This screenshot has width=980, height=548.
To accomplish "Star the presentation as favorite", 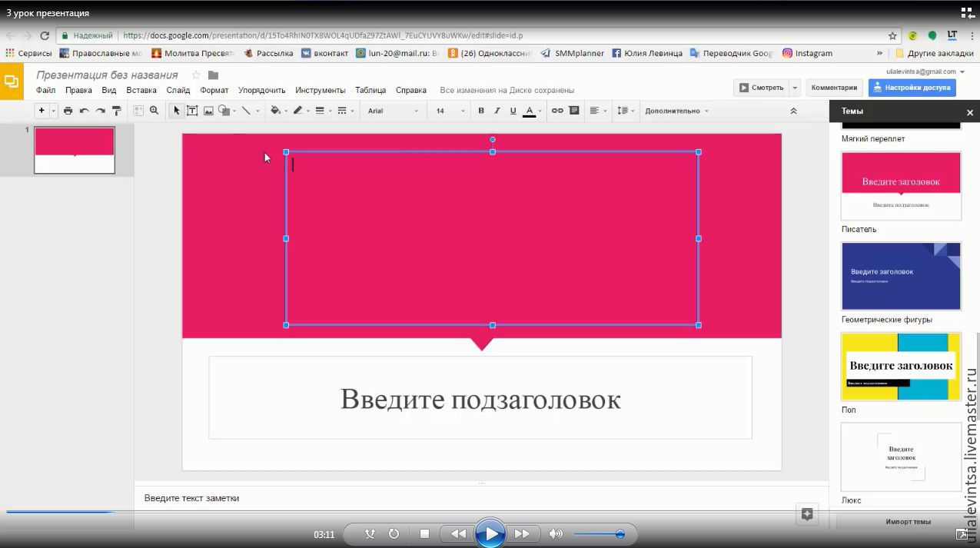I will point(196,75).
